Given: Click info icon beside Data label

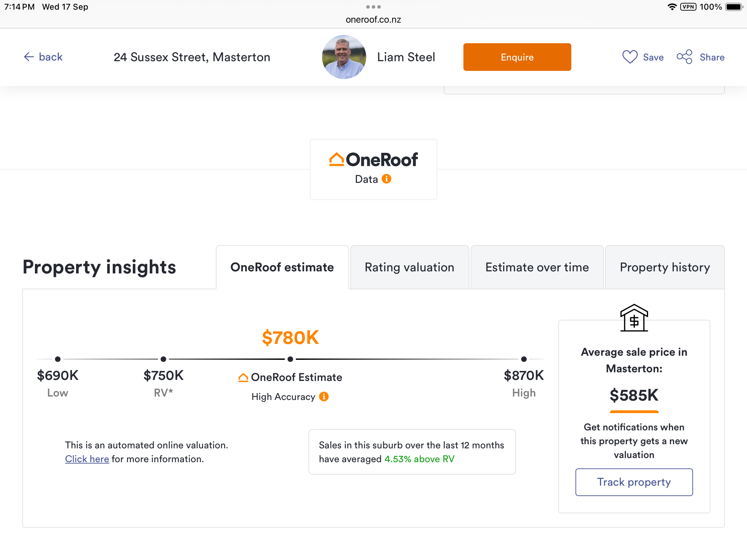Looking at the screenshot, I should click(x=386, y=179).
